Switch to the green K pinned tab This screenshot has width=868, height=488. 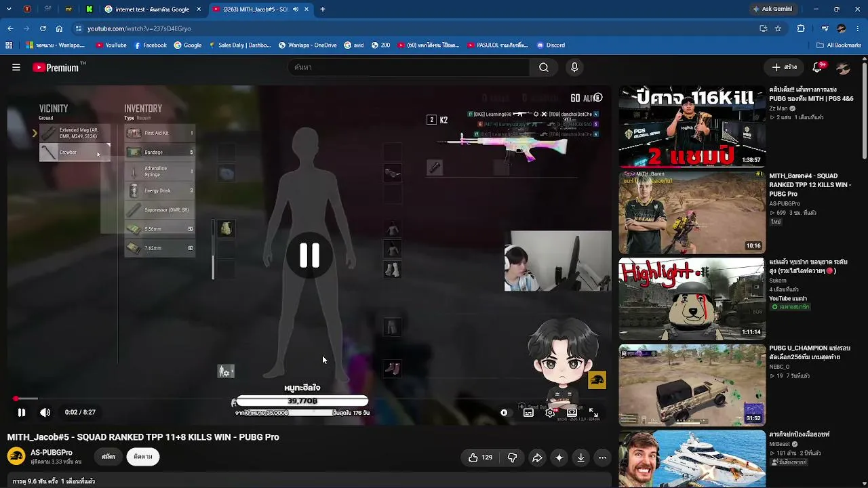(89, 9)
